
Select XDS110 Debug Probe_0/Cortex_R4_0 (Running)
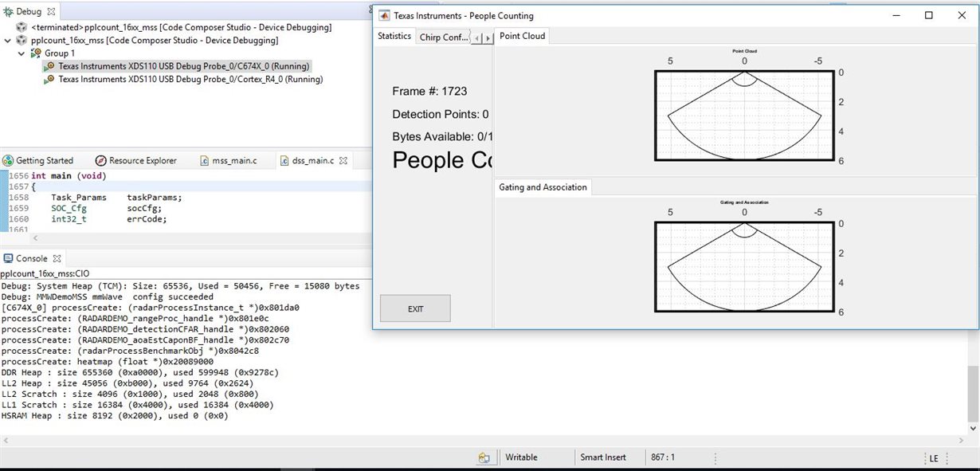[x=190, y=80]
